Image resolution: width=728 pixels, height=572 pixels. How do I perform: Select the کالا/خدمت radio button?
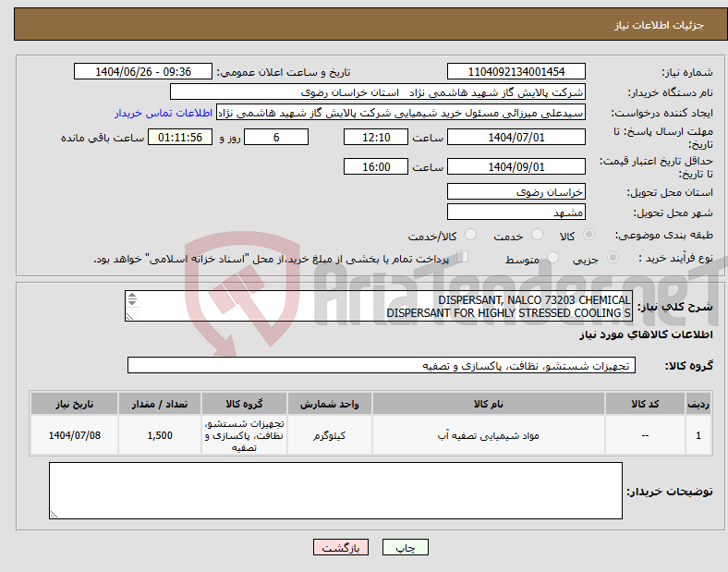(x=471, y=235)
